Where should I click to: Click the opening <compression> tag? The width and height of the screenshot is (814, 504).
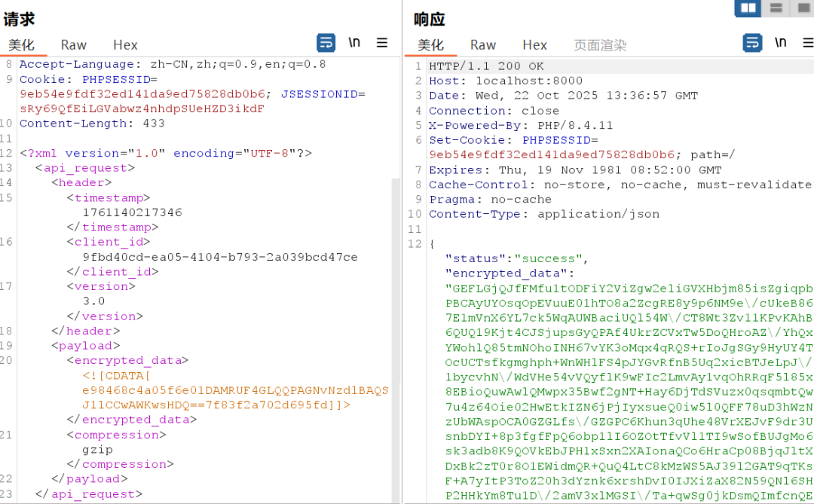(x=116, y=435)
